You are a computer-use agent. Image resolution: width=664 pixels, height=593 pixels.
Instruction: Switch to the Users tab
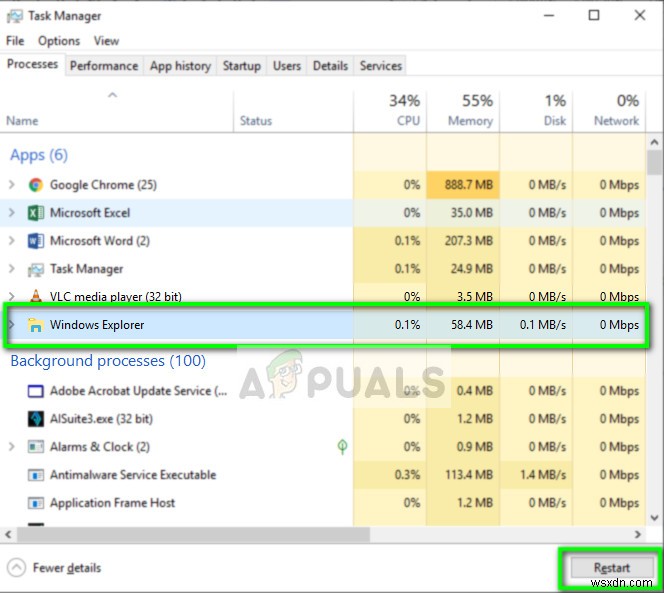click(x=287, y=66)
